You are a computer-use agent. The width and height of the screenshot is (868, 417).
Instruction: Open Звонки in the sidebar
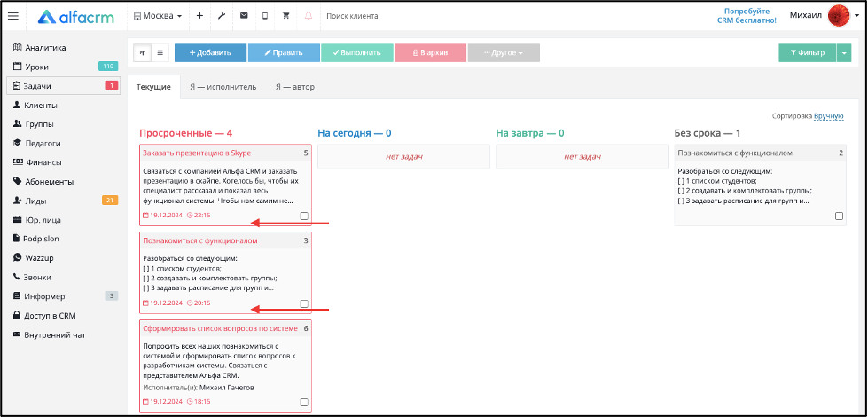[x=36, y=277]
